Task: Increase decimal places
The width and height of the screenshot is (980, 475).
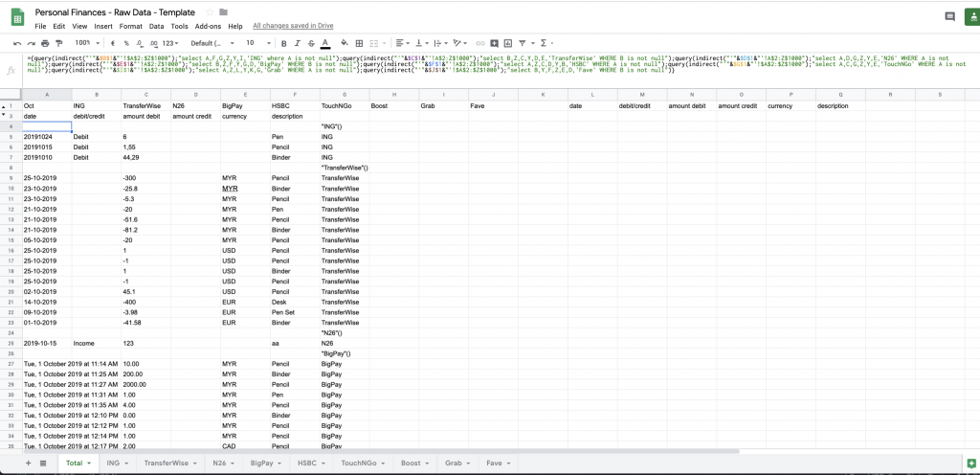Action: coord(153,43)
